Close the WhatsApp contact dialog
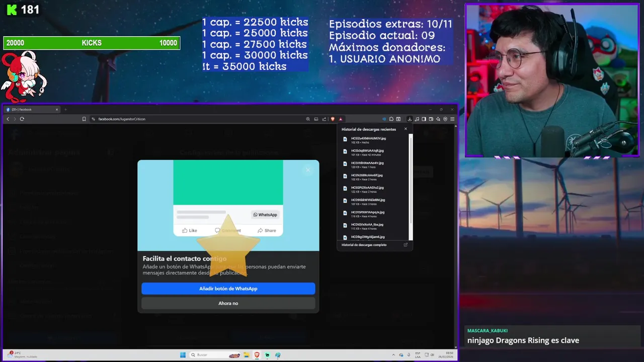This screenshot has height=362, width=644. pos(308,170)
